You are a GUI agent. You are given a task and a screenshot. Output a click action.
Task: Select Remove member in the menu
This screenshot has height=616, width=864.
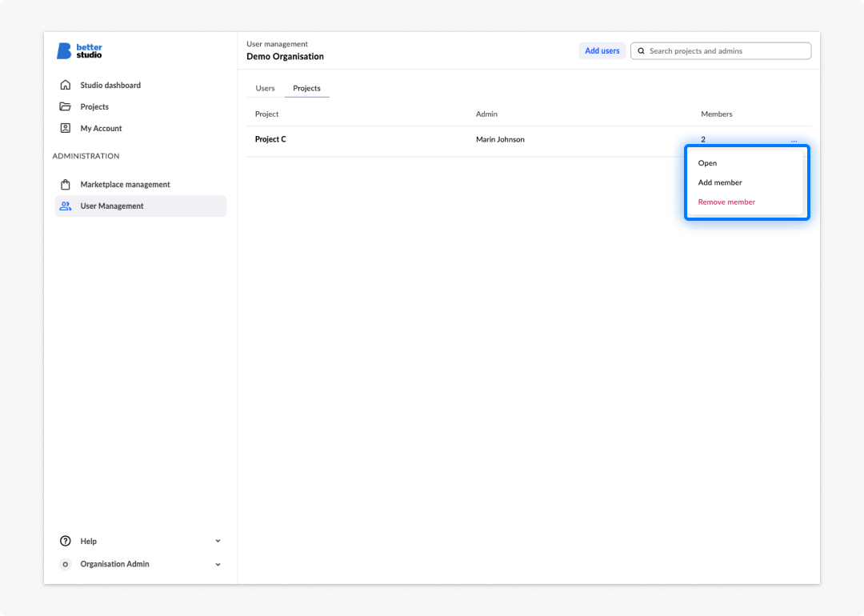(x=726, y=202)
